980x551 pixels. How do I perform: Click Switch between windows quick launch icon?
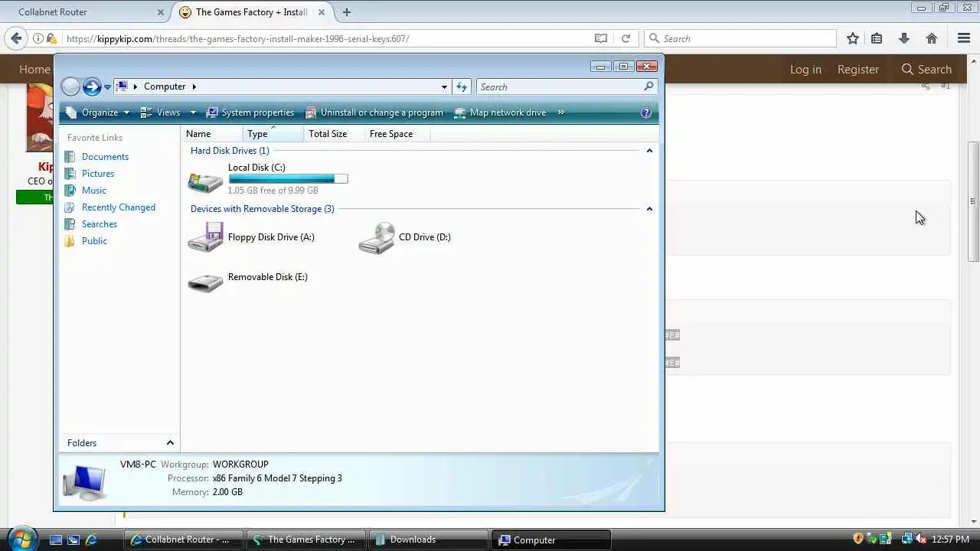point(73,540)
